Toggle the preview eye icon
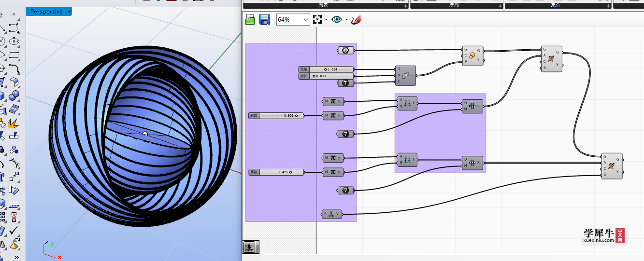Viewport: 644px width, 261px height. click(x=336, y=19)
